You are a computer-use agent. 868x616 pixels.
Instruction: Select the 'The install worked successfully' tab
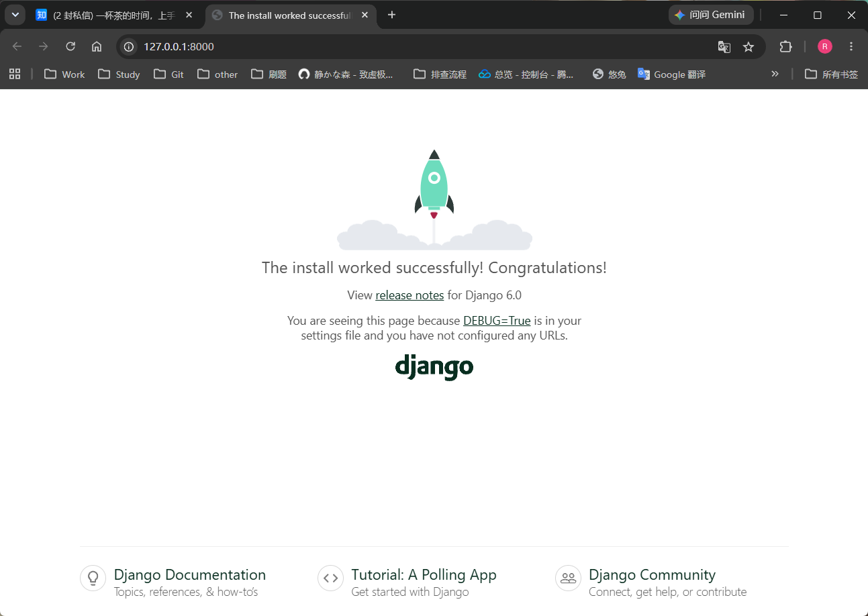[290, 15]
